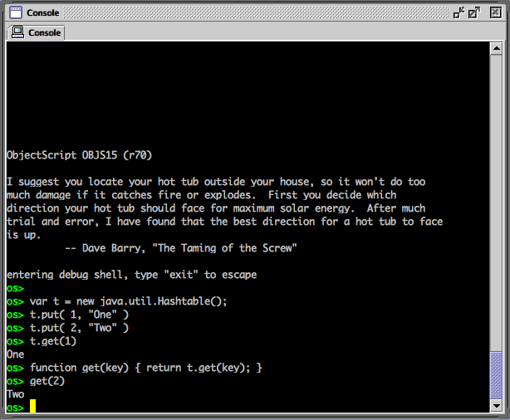The height and width of the screenshot is (420, 510).
Task: Click the t.put( 2, "Two" ) command line
Action: [x=79, y=328]
